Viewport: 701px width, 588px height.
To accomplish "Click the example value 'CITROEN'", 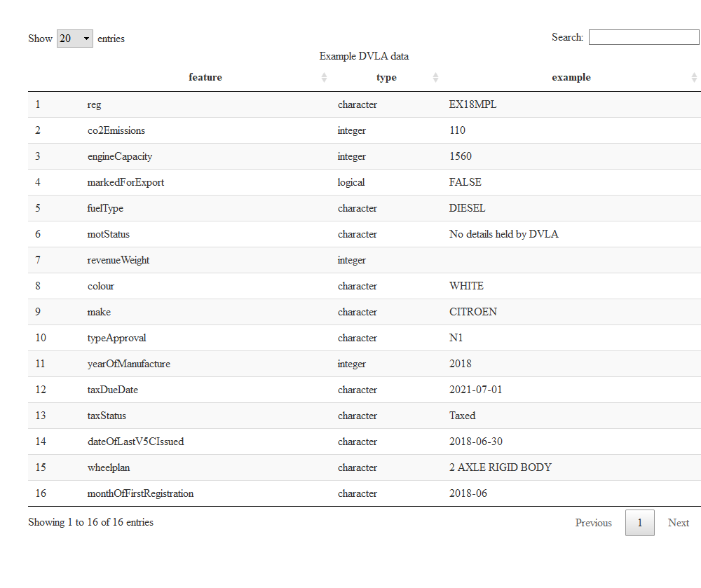I will 473,312.
